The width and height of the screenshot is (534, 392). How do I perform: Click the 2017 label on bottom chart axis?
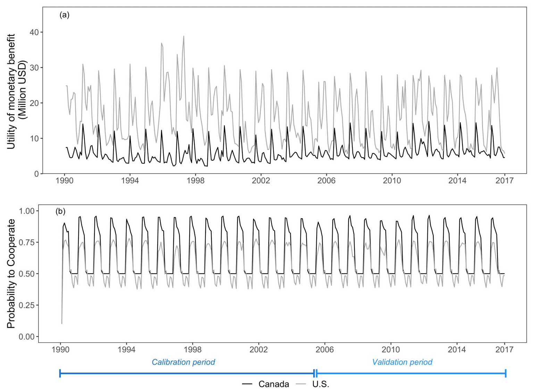504,349
